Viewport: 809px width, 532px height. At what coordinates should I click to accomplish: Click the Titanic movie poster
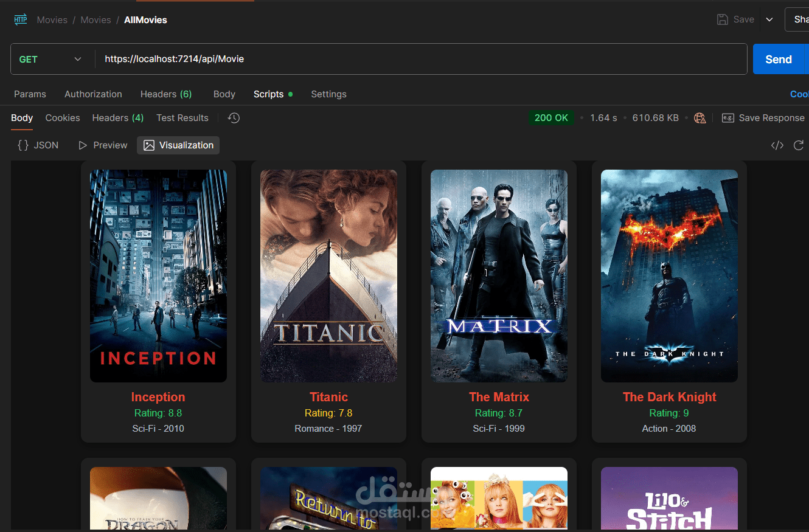[328, 276]
